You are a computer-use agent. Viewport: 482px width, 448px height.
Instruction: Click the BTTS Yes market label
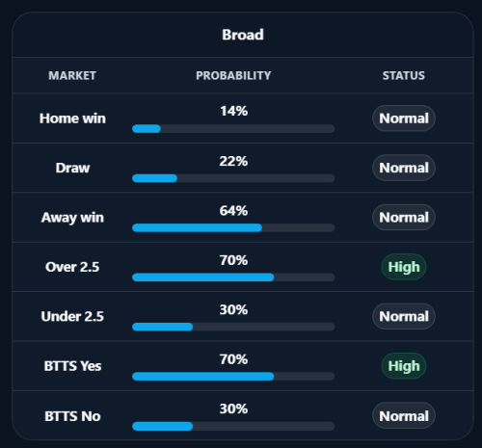coord(72,366)
